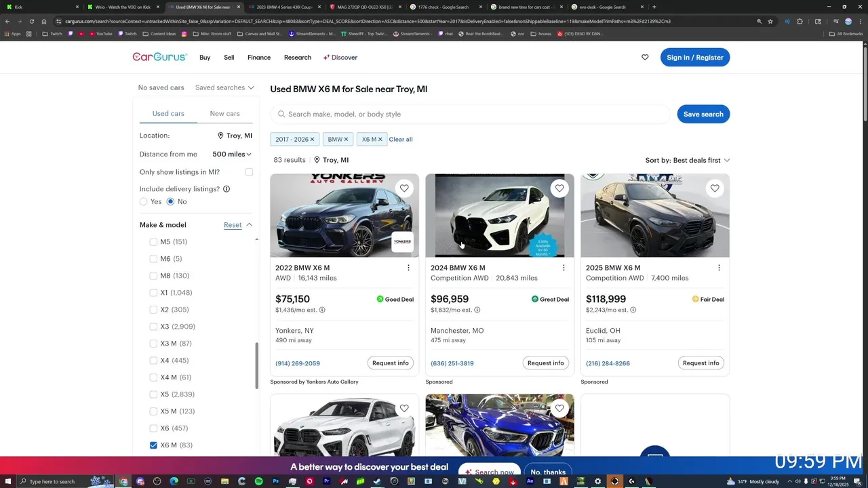
Task: Request info for the Manchester, MO listing
Action: point(546,363)
